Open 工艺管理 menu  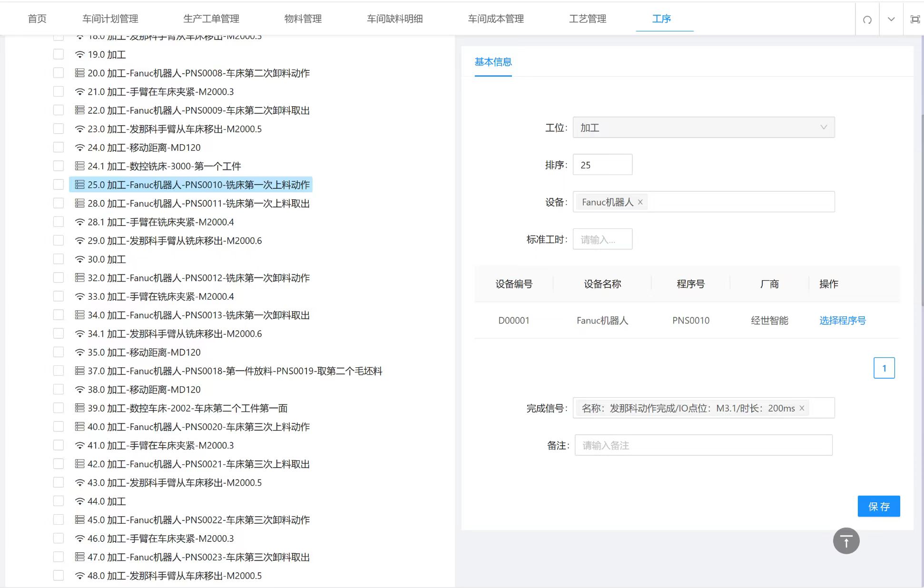(588, 19)
